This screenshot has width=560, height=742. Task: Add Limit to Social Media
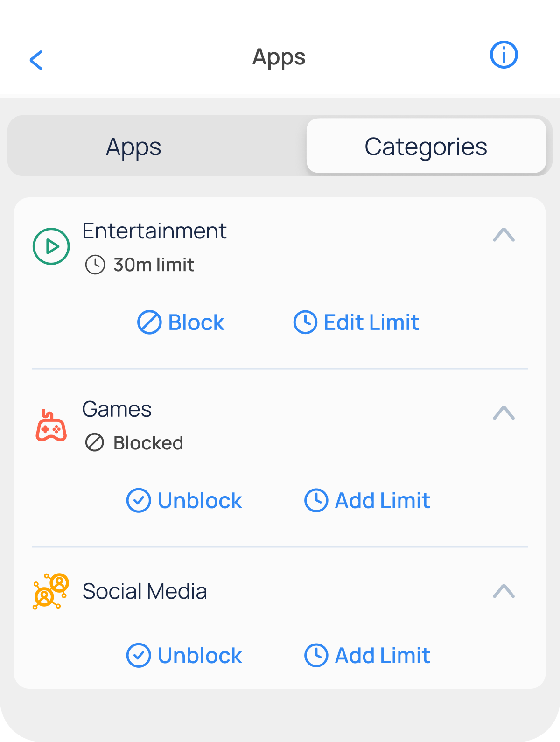click(367, 656)
